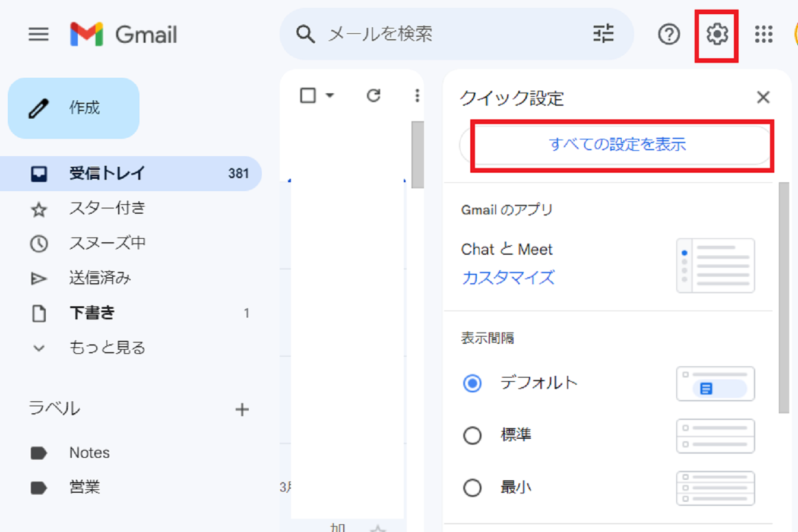798x532 pixels.
Task: Select the デフォルト density radio button
Action: coord(473,384)
